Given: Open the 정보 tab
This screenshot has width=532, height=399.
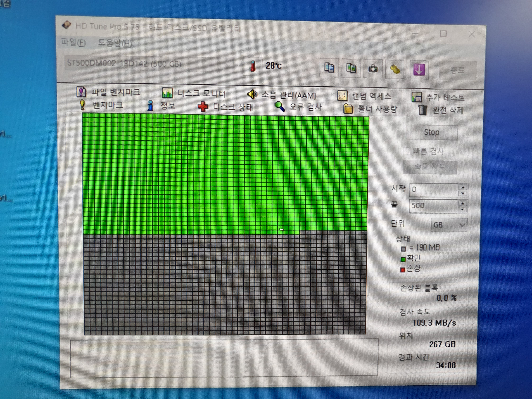Looking at the screenshot, I should coord(161,106).
